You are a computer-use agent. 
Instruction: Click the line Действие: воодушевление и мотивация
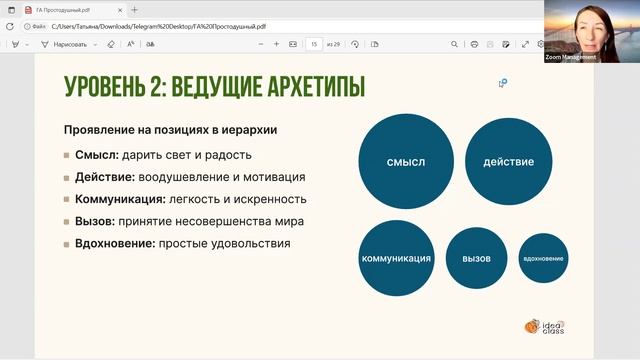pos(190,177)
